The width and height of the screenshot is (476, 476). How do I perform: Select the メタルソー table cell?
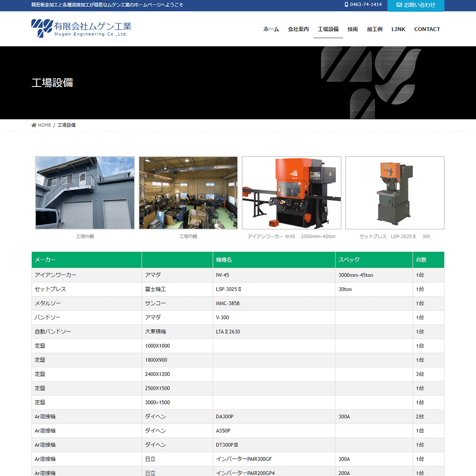click(x=86, y=303)
